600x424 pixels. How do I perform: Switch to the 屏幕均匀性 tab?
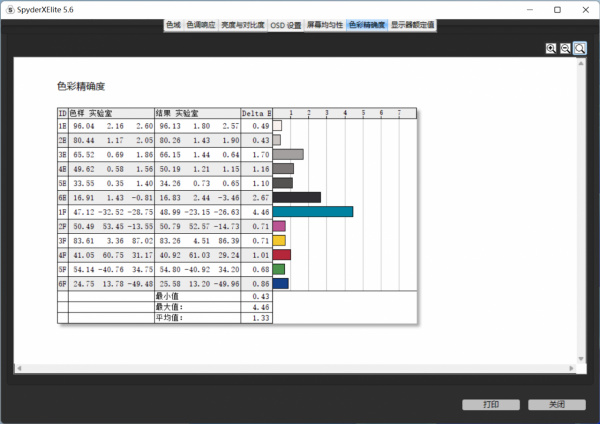point(325,25)
